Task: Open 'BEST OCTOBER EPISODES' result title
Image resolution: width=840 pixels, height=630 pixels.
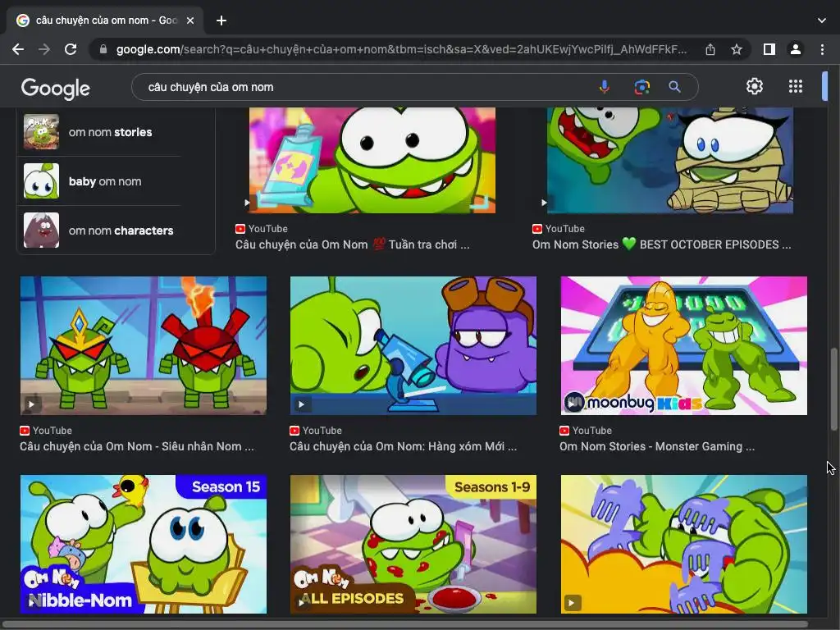Action: tap(662, 244)
